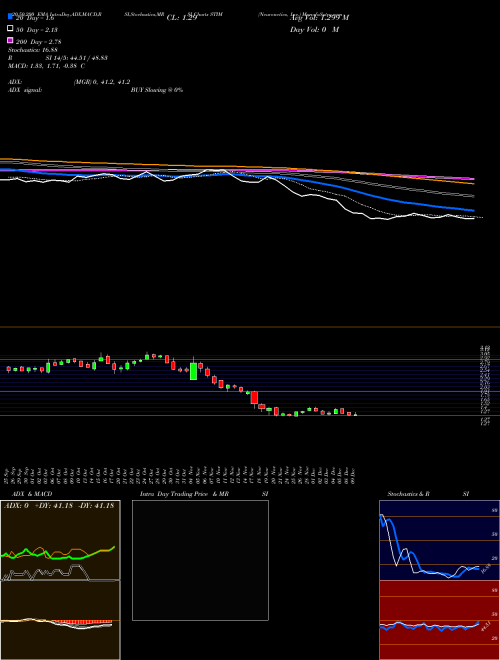The height and width of the screenshot is (660, 500).
Task: Click the 'CL: 1.29' closing price text
Action: pyautogui.click(x=182, y=18)
